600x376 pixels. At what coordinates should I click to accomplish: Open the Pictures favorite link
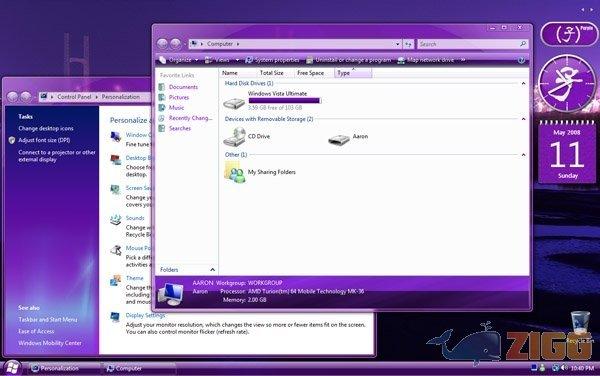click(179, 97)
